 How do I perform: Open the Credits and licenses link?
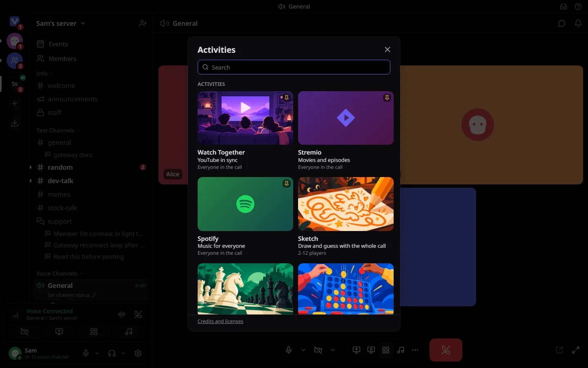coord(220,321)
